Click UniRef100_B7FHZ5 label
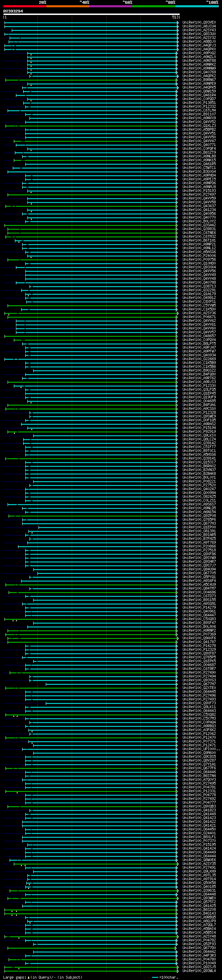Screen dimensions: 222x980 pos(199,539)
